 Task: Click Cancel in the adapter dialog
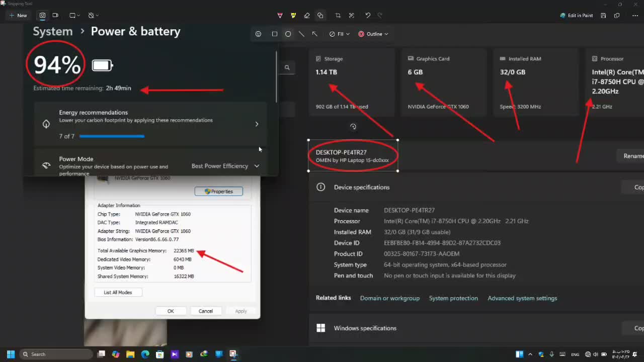(205, 311)
